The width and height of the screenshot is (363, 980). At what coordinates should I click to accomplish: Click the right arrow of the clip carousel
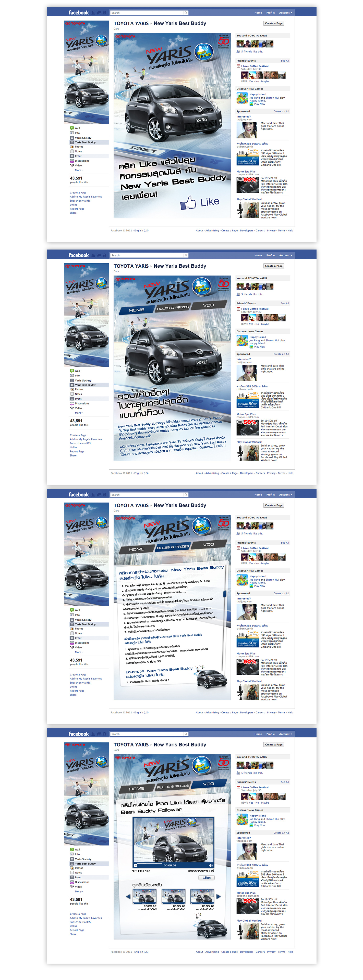(218, 897)
